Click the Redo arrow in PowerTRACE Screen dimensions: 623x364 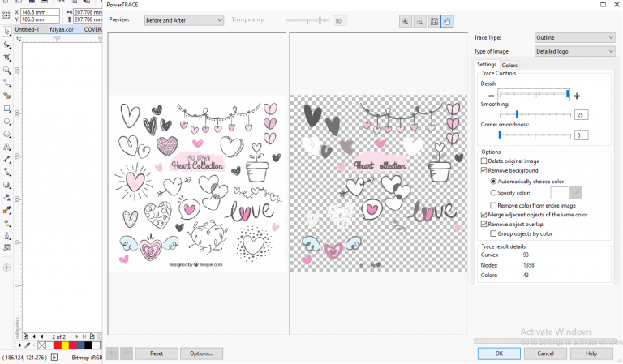pyautogui.click(x=127, y=353)
